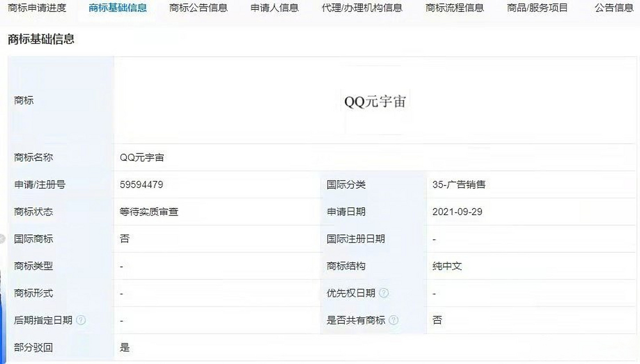Select the 公告信息 tab

click(x=614, y=8)
